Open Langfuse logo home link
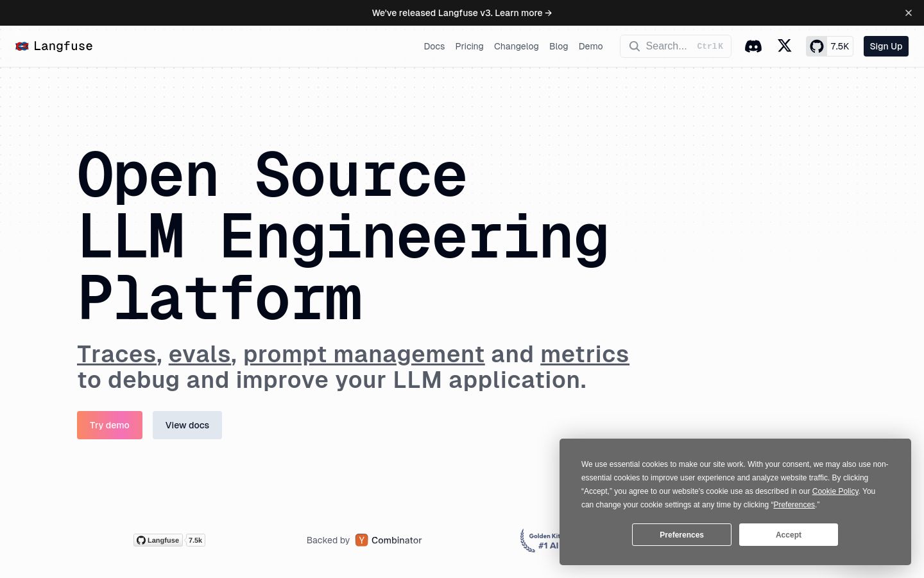 (x=54, y=46)
